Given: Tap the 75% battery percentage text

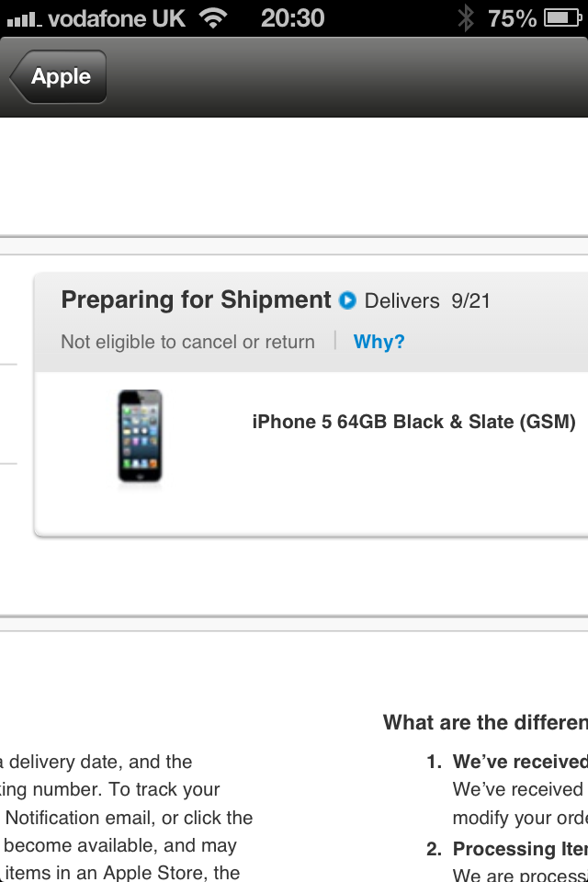Looking at the screenshot, I should coord(512,17).
